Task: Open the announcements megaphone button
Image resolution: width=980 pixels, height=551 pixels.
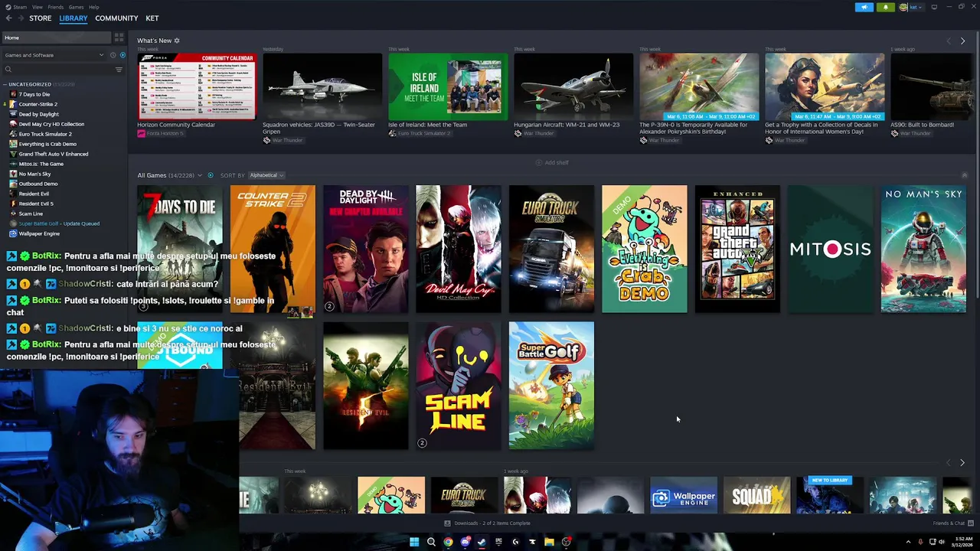Action: [x=864, y=7]
